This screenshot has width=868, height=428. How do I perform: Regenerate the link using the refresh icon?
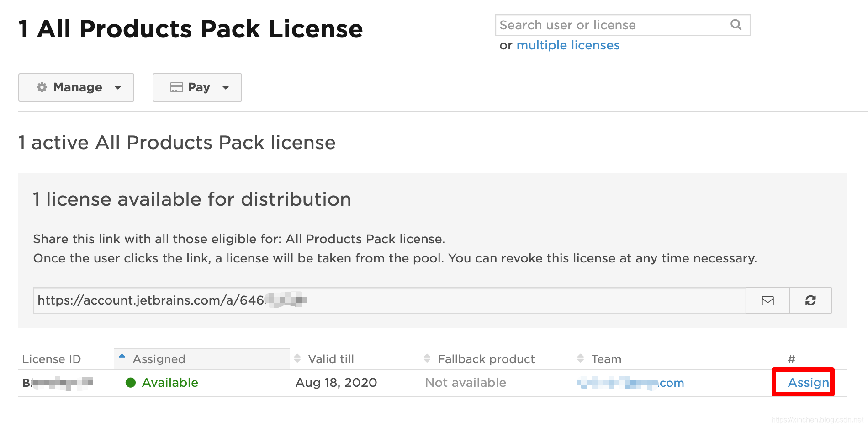tap(810, 300)
